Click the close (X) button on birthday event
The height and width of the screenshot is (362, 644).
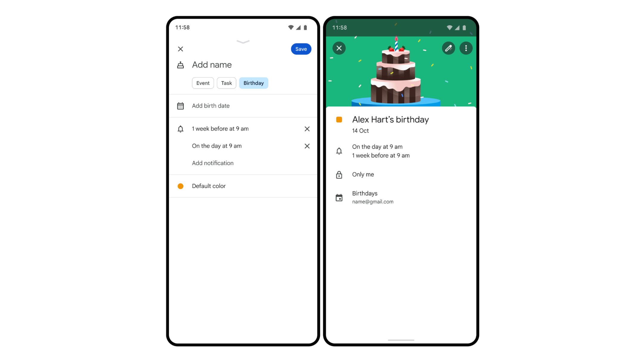click(x=339, y=48)
